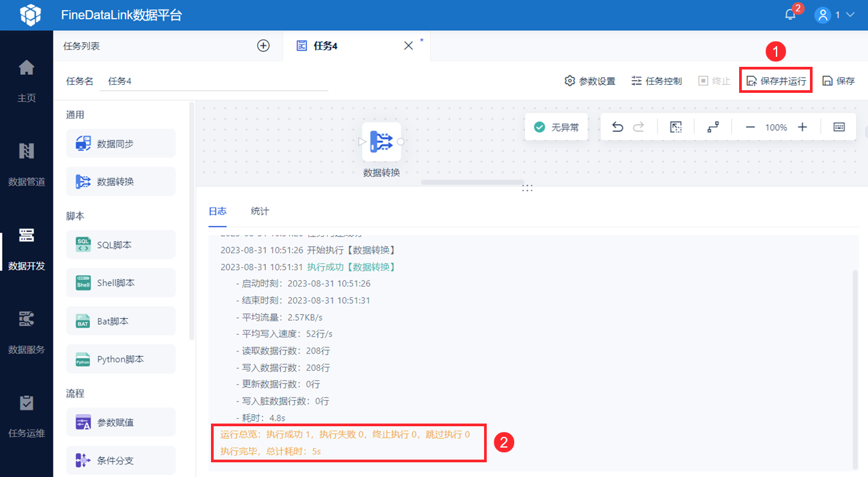Click the 运行总览 summary line

click(x=345, y=434)
